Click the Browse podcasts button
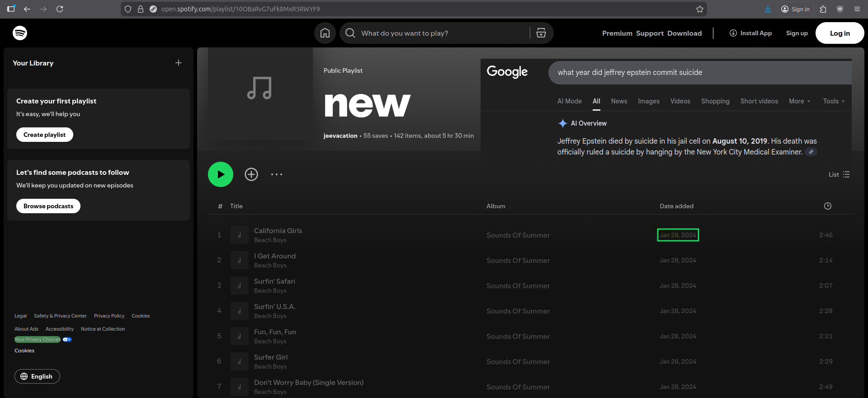868x398 pixels. point(48,206)
